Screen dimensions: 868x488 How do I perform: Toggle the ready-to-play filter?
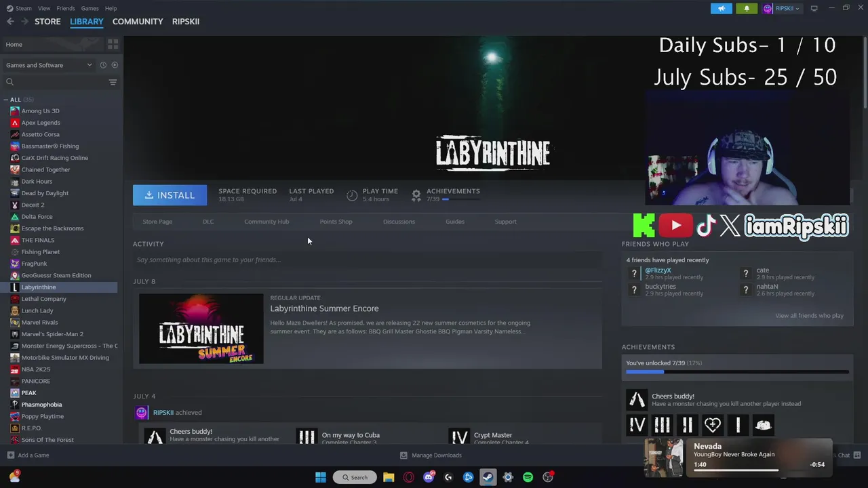click(x=115, y=65)
